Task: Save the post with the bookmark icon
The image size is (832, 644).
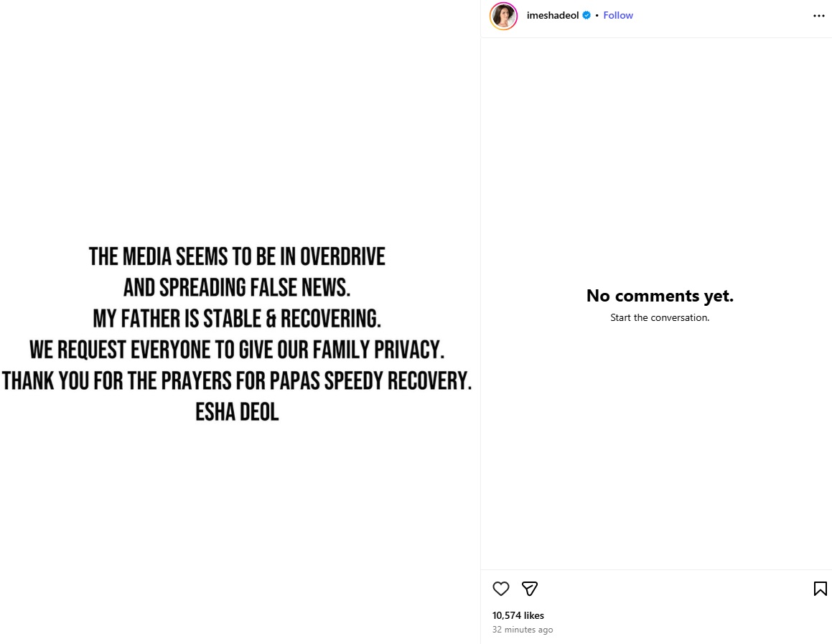Action: coord(820,589)
